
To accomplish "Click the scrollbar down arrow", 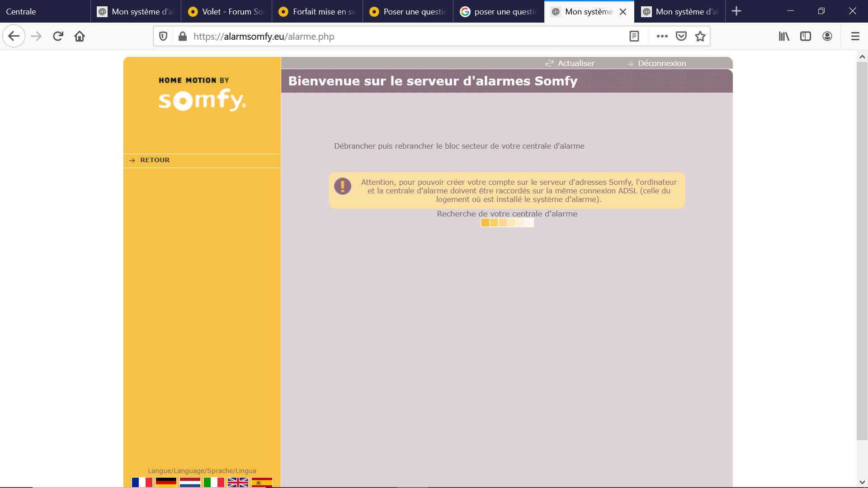I will [862, 482].
